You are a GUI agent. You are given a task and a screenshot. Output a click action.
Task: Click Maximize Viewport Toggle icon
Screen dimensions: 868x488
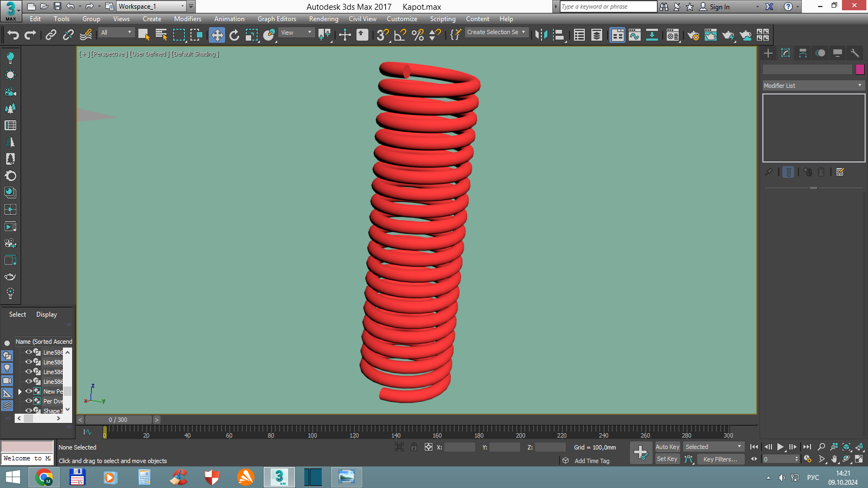pos(859,459)
